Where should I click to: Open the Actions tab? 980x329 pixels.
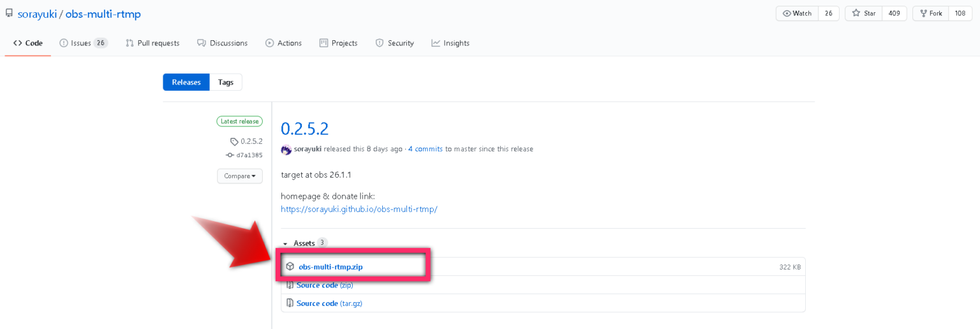283,43
